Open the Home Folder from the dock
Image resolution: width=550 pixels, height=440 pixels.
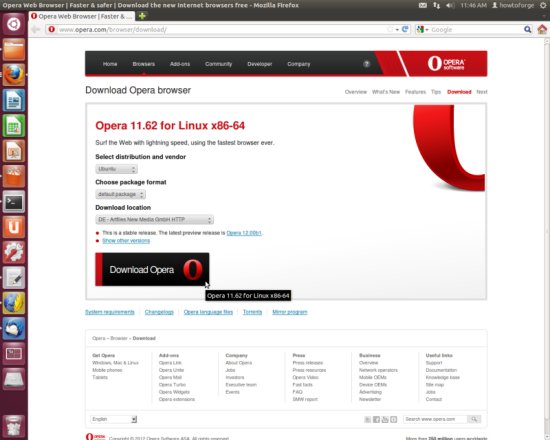pos(14,49)
